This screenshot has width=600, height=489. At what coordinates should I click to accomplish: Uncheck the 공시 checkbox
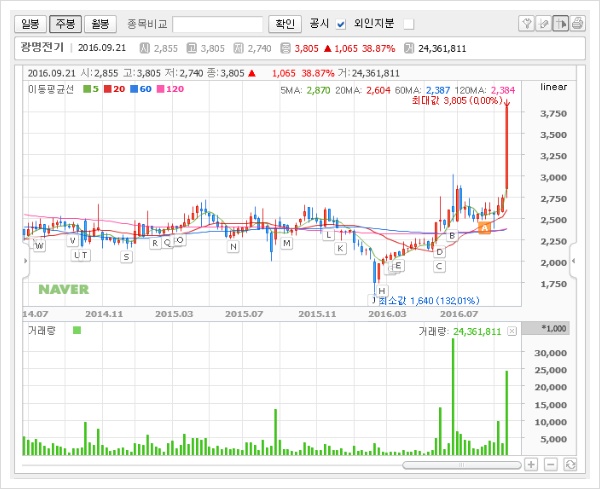(340, 23)
